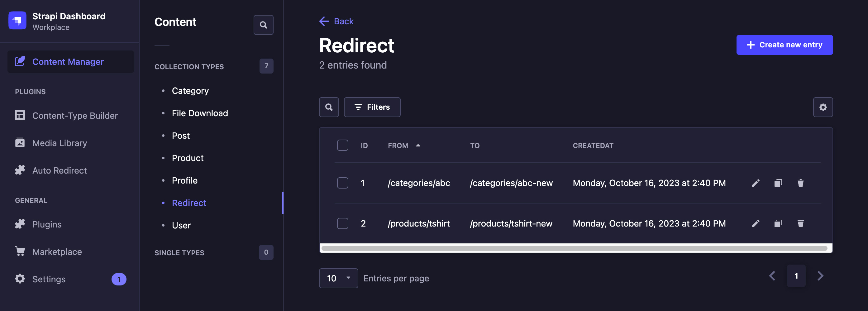Edit the /products/tshirt entry with pencil icon
This screenshot has width=868, height=311.
(756, 223)
